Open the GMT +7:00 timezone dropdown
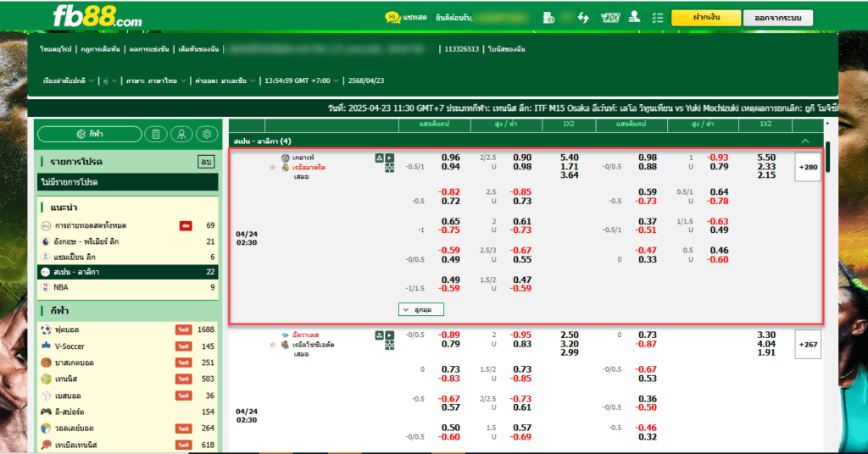 coord(301,80)
